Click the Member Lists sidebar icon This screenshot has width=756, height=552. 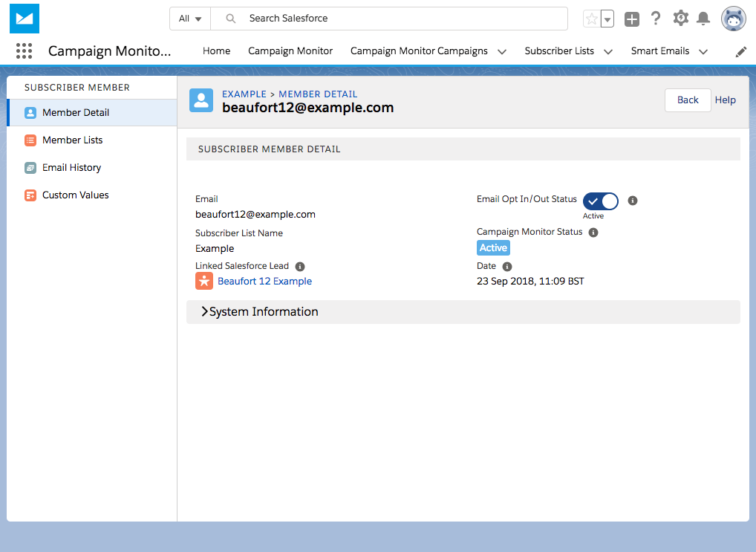30,140
